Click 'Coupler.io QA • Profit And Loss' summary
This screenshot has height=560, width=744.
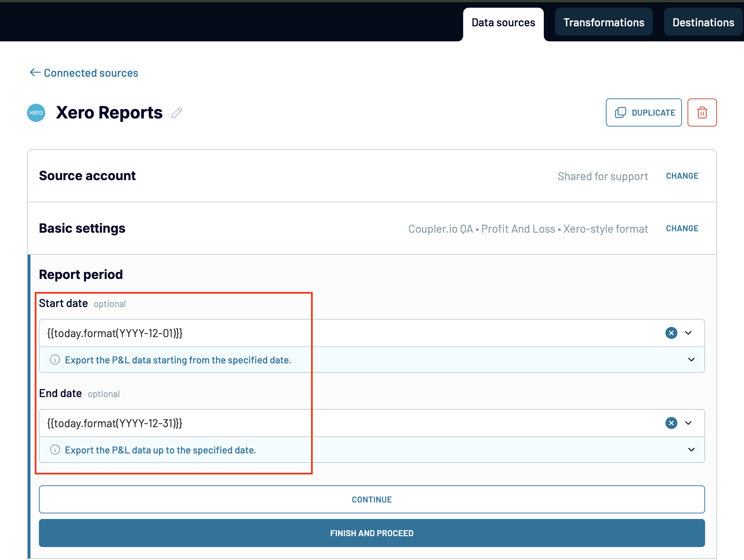click(x=528, y=229)
